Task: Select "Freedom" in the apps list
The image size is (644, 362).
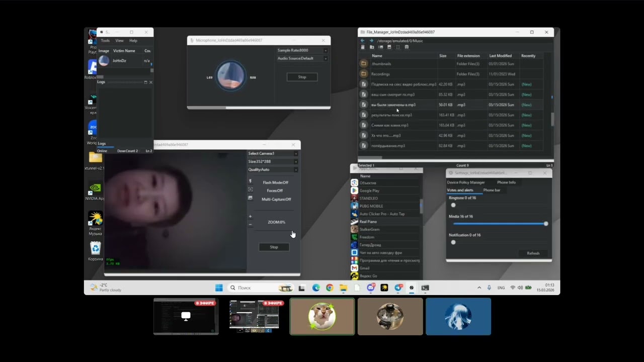Action: click(367, 237)
